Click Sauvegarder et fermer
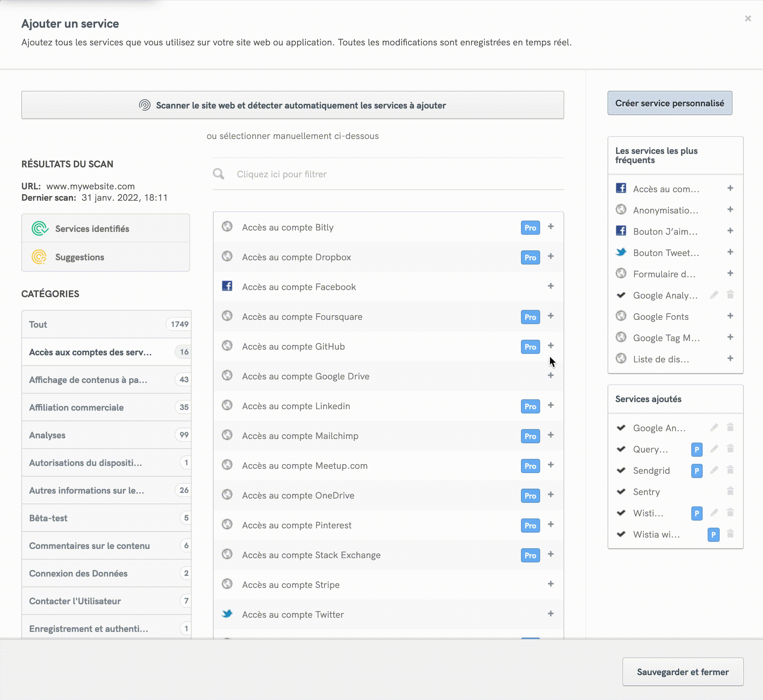 coord(682,672)
